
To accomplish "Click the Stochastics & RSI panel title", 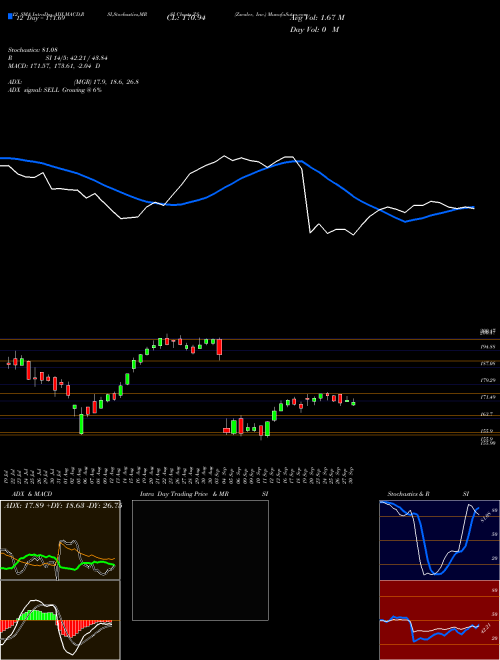I will 428,494.
